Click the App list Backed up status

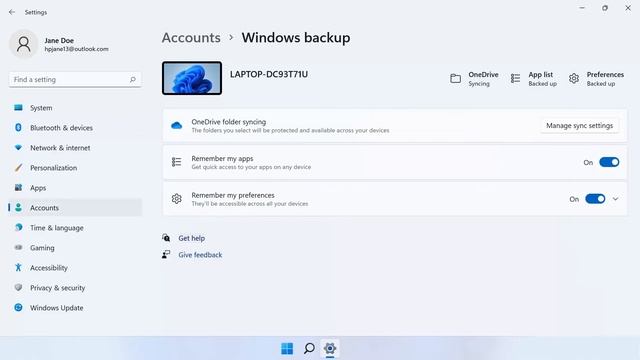tap(542, 84)
